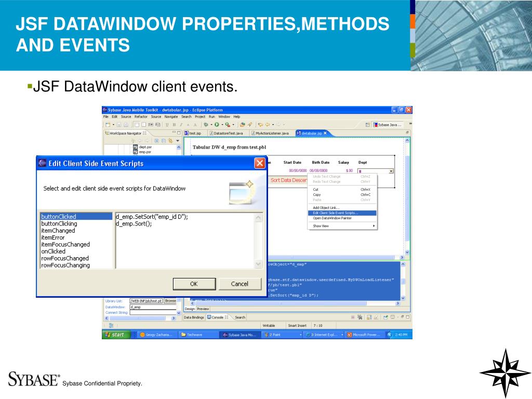The width and height of the screenshot is (532, 399).
Task: Click the Start button on taskbar
Action: pyautogui.click(x=114, y=335)
